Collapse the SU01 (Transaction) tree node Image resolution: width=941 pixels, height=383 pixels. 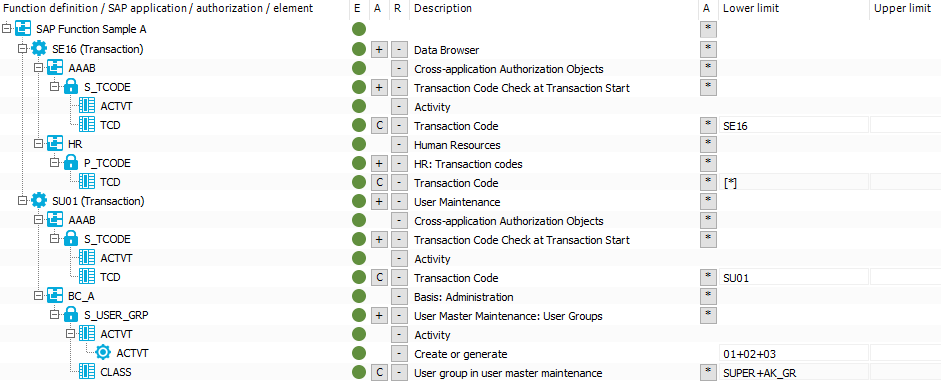point(23,201)
